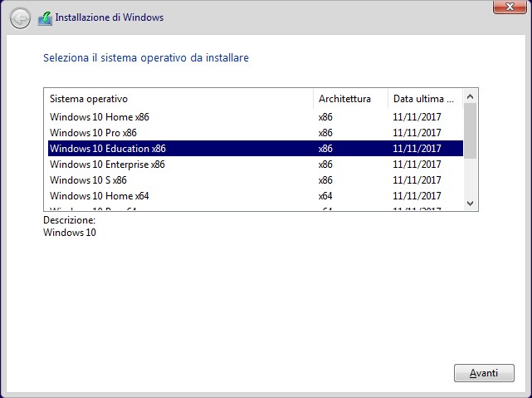
Task: Click the Windows setup icon in title bar
Action: tap(45, 18)
